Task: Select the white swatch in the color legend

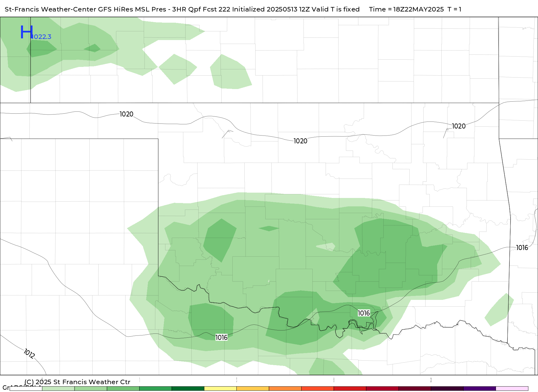Action: tap(26, 389)
